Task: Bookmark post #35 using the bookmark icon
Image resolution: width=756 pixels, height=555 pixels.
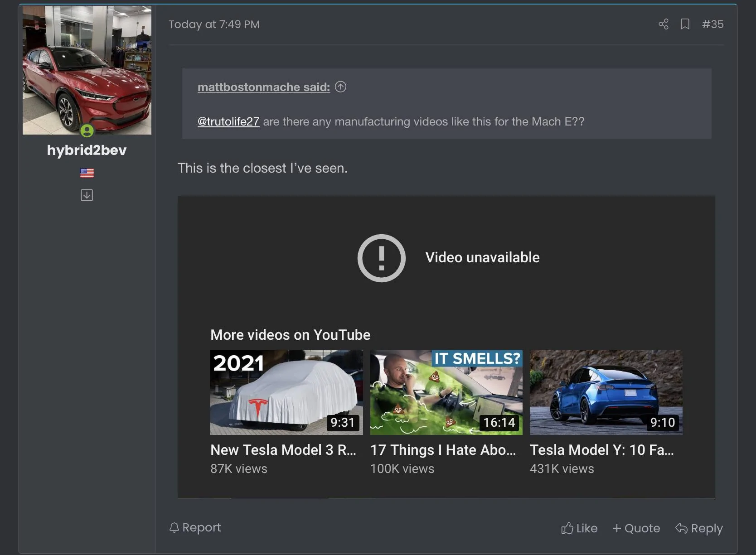Action: pyautogui.click(x=685, y=24)
